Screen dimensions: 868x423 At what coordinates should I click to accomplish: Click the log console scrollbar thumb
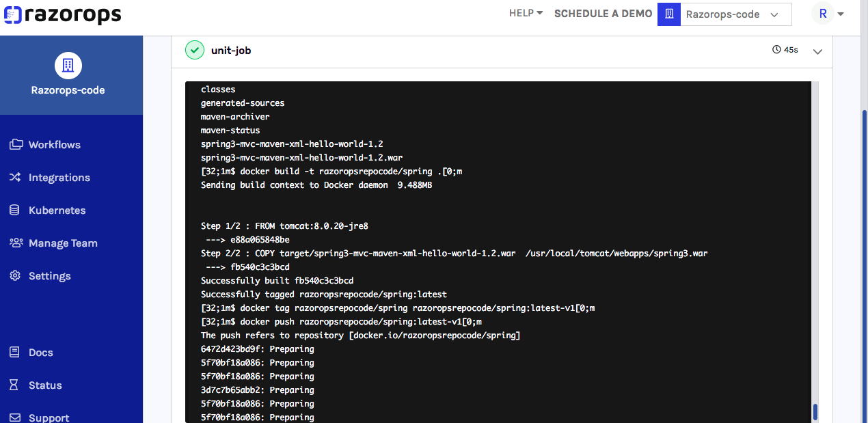tap(815, 412)
